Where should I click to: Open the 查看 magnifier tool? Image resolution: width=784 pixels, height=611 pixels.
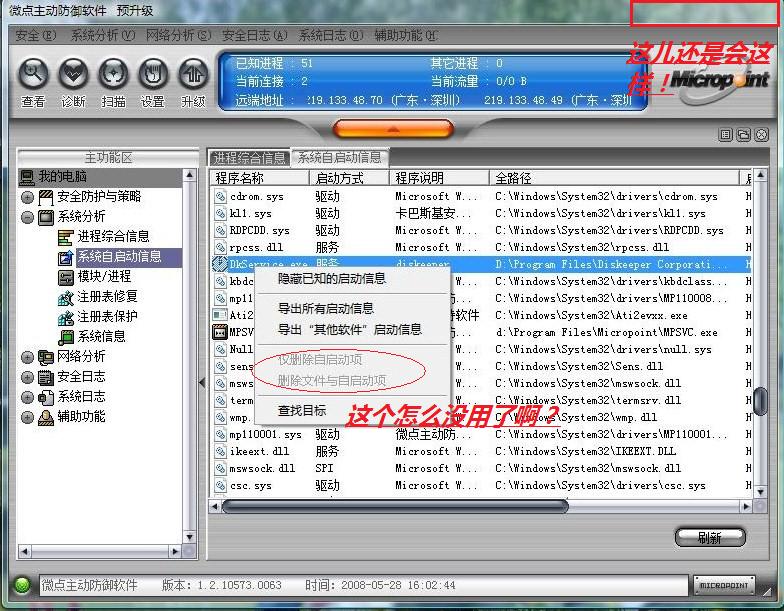33,74
